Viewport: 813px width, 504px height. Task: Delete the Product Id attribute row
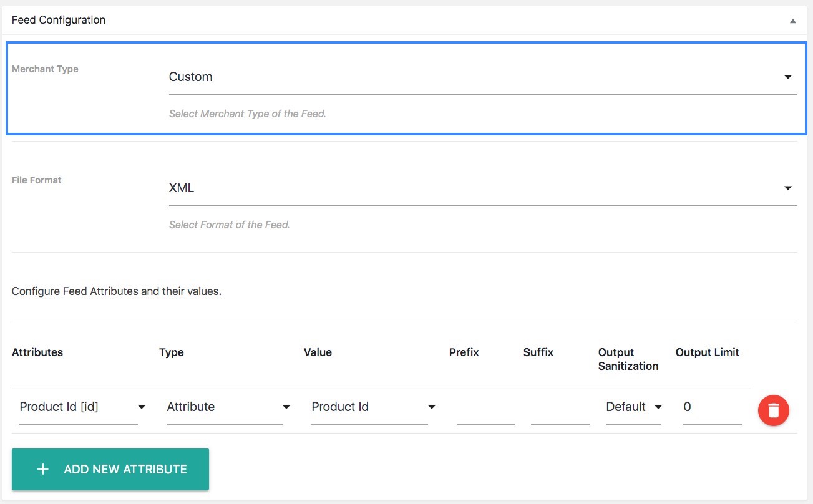773,410
